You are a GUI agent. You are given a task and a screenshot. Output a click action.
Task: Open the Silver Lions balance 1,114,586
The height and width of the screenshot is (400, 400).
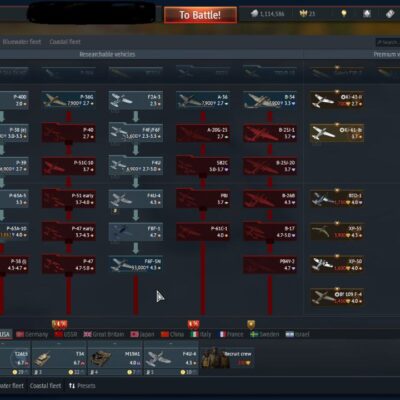coord(267,14)
